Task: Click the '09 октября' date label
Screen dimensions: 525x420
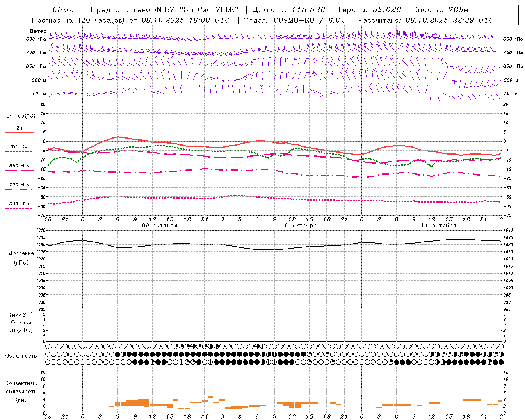Action: 160,226
